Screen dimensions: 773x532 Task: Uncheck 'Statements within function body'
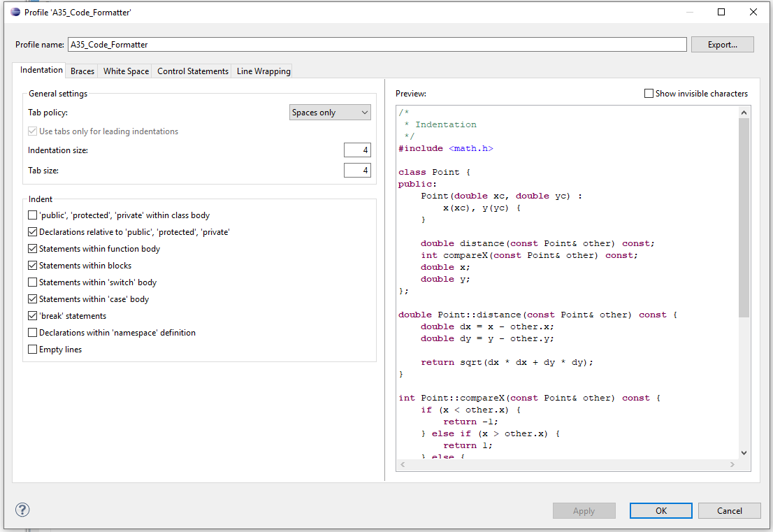(x=32, y=248)
